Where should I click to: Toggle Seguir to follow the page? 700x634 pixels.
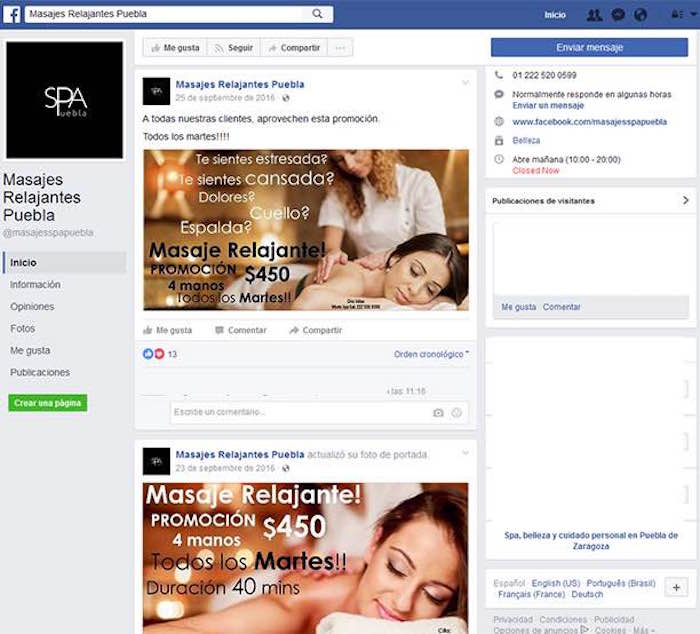233,48
